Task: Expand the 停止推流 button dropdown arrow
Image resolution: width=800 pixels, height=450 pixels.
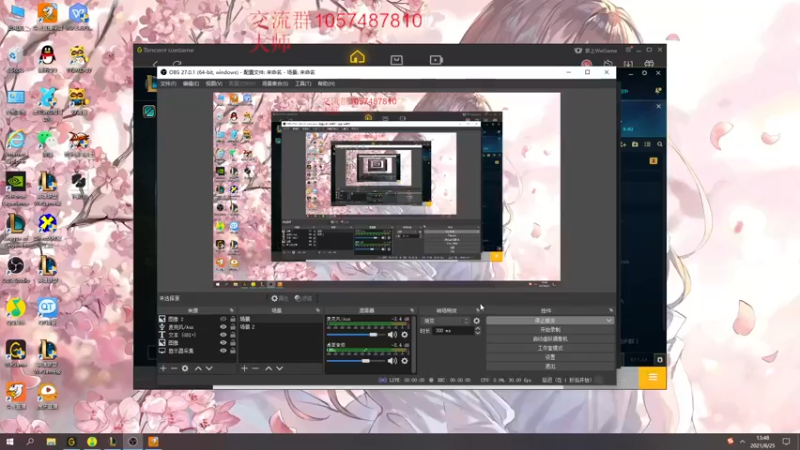Action: (x=609, y=320)
